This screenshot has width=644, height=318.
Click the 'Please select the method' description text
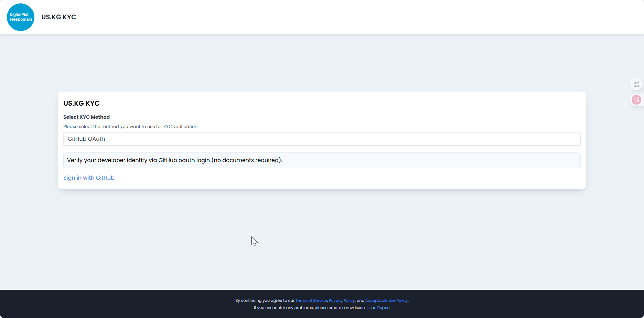click(x=131, y=126)
